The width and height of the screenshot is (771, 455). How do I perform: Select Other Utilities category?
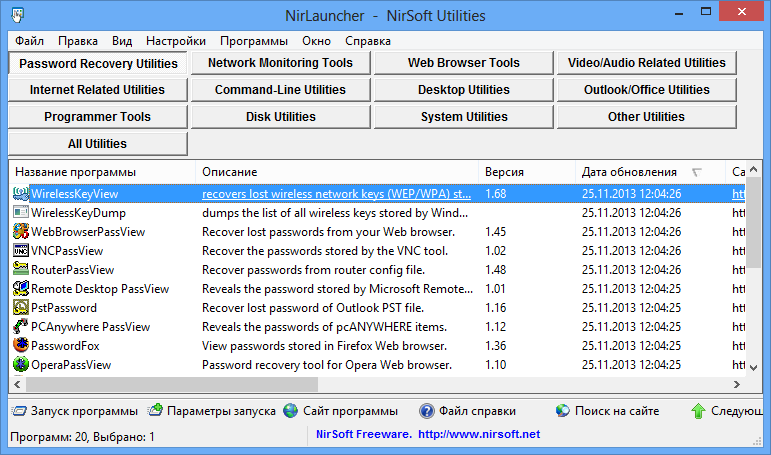[x=647, y=117]
